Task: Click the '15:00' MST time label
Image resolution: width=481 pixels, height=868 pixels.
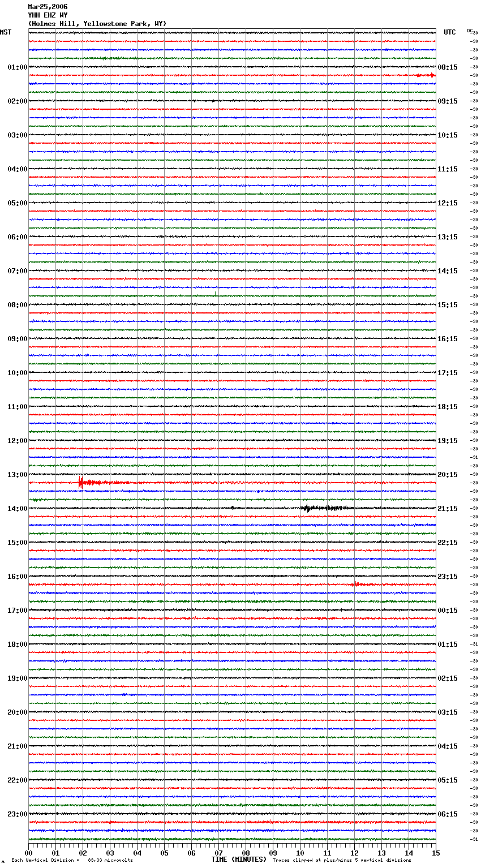Action: click(18, 543)
